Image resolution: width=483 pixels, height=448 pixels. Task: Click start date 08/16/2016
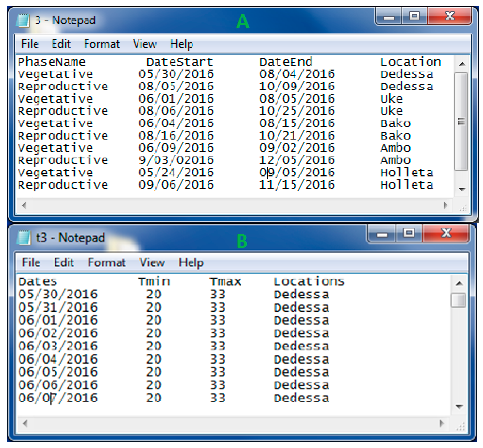pos(176,136)
